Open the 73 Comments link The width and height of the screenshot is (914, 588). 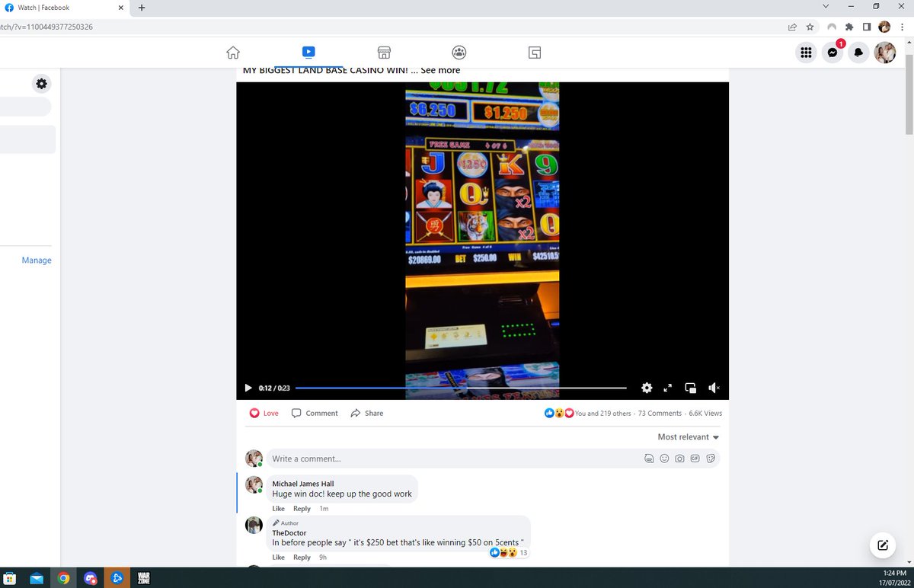(x=660, y=414)
